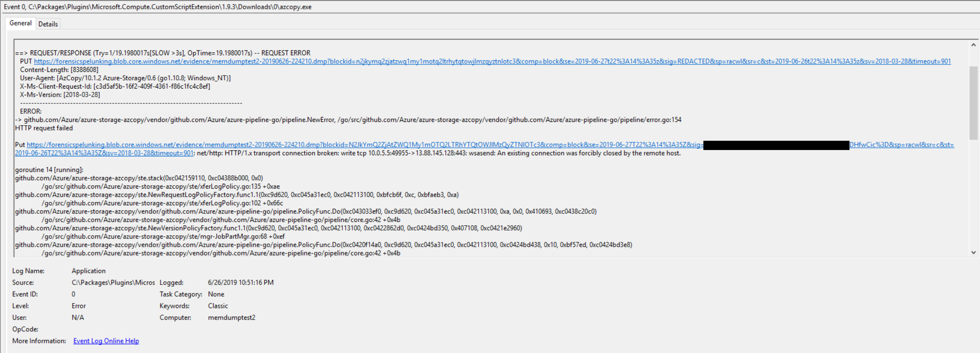Click the Level value 'Error'
This screenshot has height=353, width=980.
point(79,306)
